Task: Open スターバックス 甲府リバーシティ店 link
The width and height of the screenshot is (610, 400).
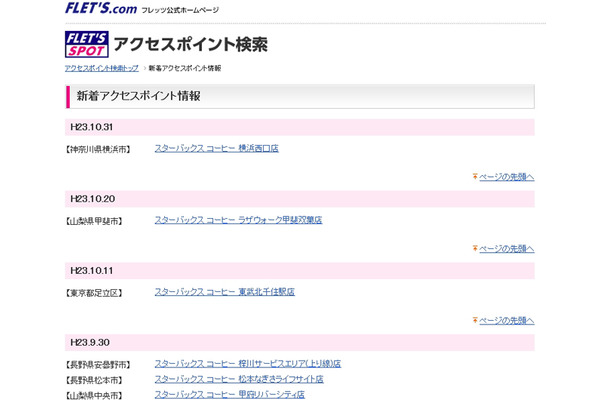Action: pyautogui.click(x=230, y=394)
